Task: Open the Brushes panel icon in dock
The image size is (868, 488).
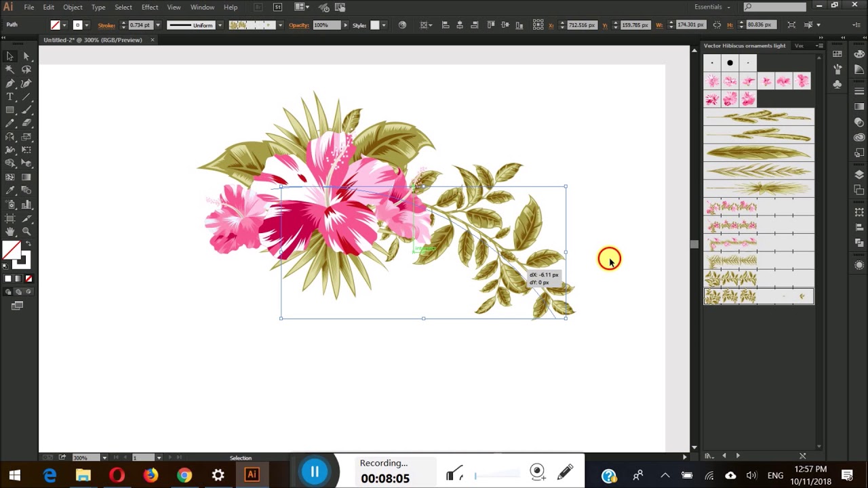Action: (x=837, y=69)
